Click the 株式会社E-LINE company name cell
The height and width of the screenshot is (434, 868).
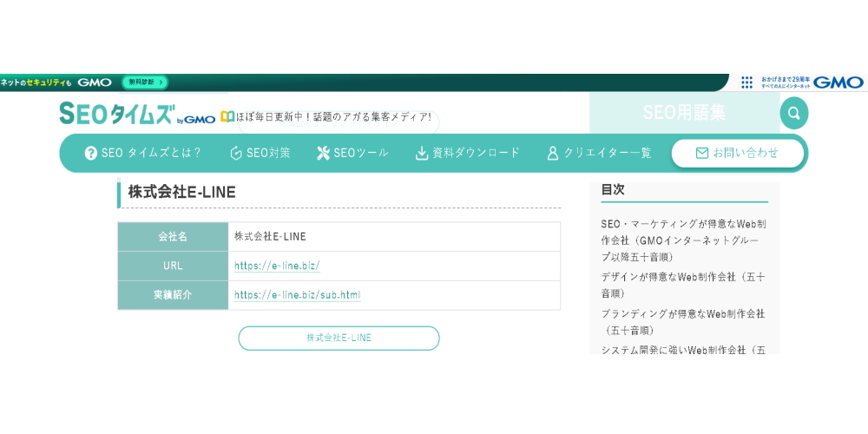(x=394, y=236)
